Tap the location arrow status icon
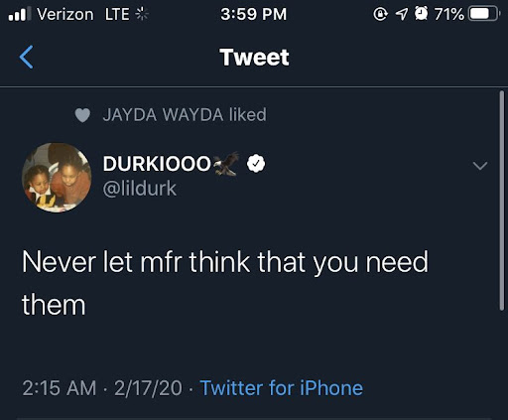The image size is (508, 420). click(x=402, y=14)
